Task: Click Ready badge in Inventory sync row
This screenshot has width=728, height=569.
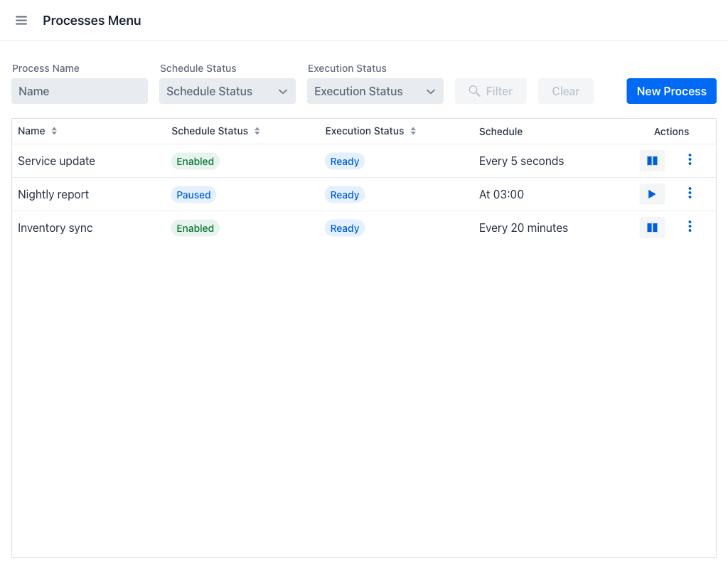Action: (x=345, y=228)
